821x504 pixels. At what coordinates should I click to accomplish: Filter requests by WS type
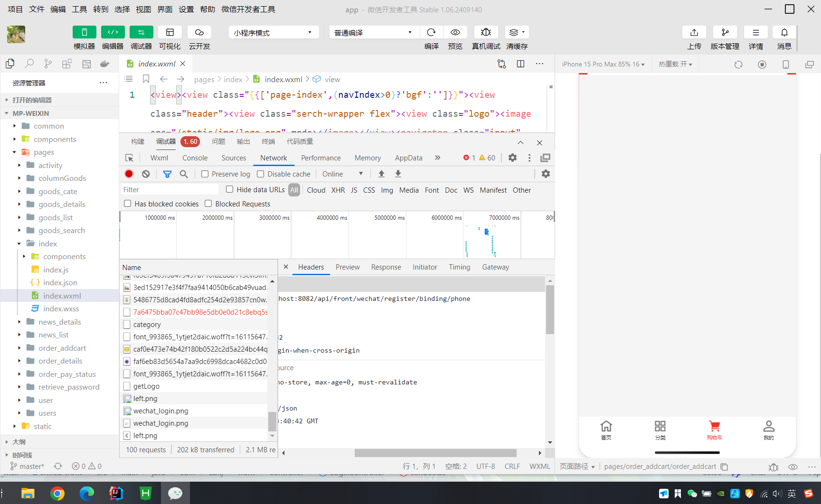pos(468,190)
